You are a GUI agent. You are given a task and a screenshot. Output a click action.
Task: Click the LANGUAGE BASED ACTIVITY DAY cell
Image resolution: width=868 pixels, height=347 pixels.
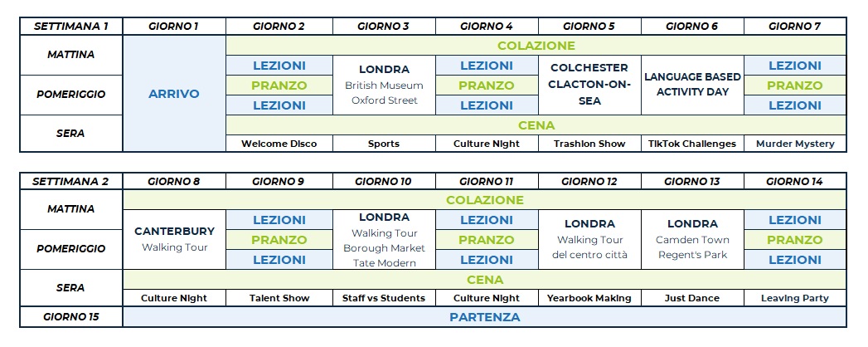(x=692, y=85)
